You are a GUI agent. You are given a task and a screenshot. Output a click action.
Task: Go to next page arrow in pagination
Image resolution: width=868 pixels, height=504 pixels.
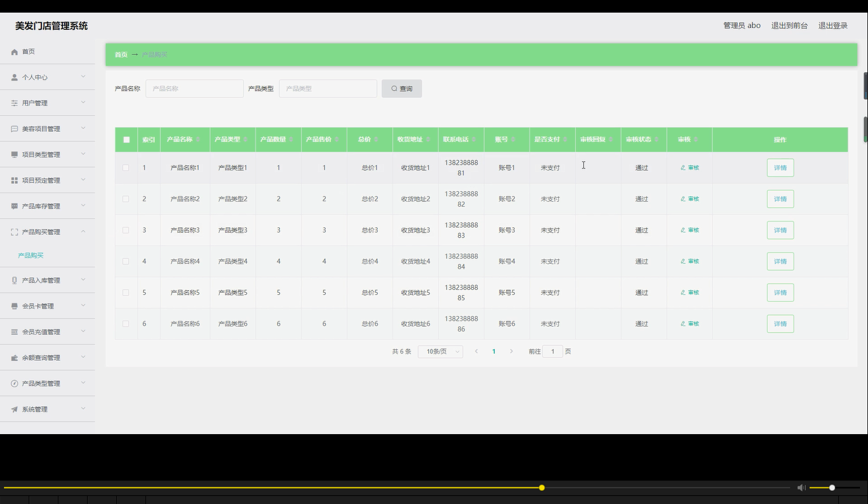tap(511, 352)
